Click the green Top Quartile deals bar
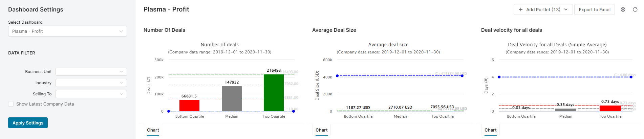Image resolution: width=644 pixels, height=139 pixels. click(x=274, y=93)
